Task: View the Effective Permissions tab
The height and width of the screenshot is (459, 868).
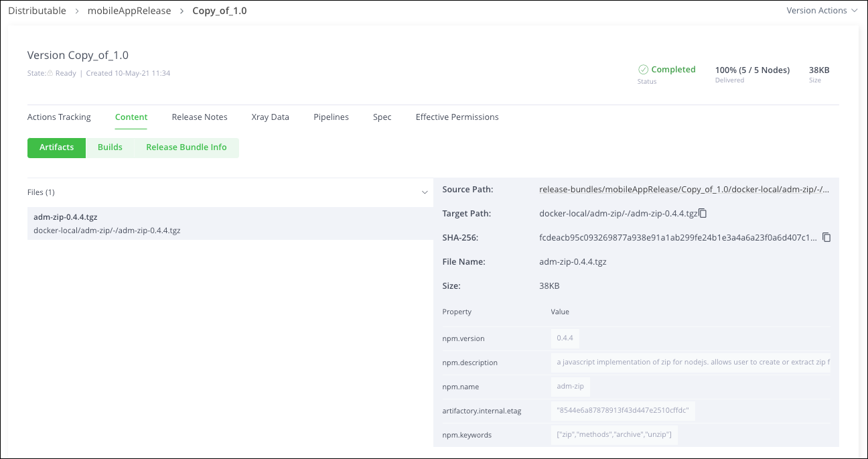Action: (457, 117)
